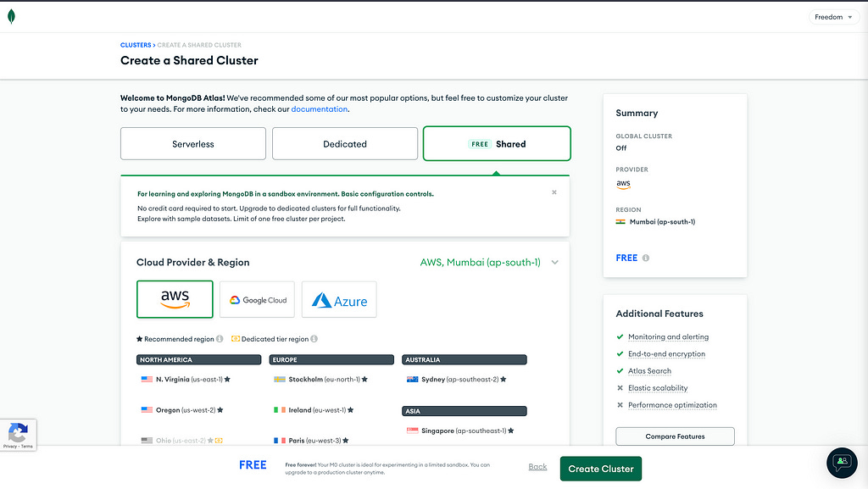
Task: Select the Dedicated cluster tab
Action: (x=345, y=144)
